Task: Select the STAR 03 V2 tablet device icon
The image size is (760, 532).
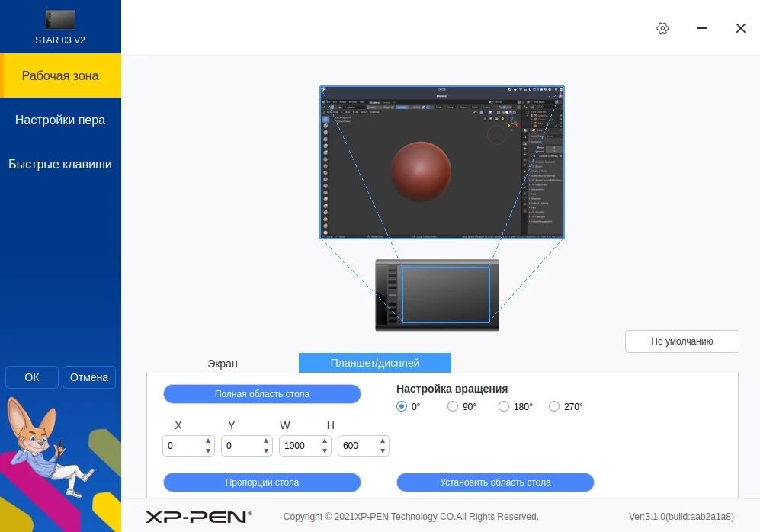Action: click(x=60, y=20)
